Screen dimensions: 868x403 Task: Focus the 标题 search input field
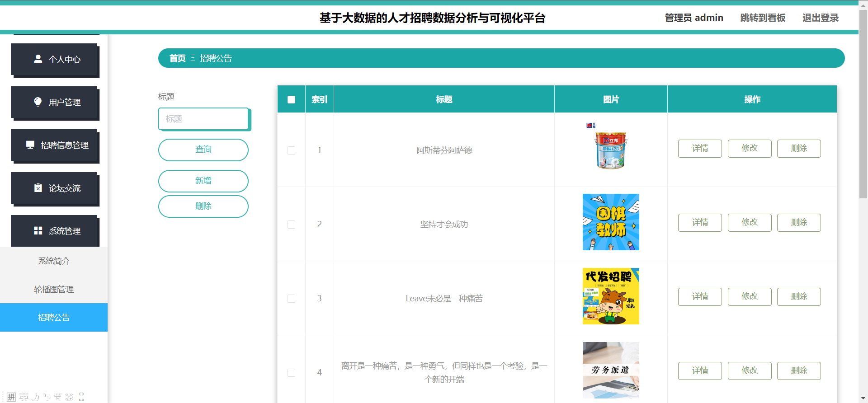[203, 119]
